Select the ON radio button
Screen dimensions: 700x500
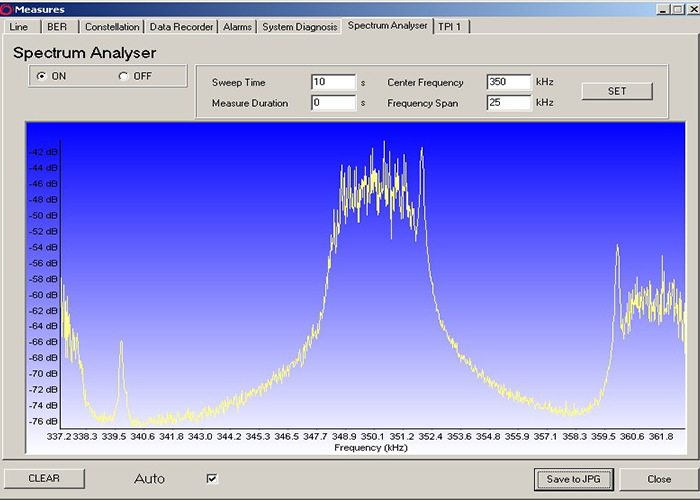coord(40,77)
